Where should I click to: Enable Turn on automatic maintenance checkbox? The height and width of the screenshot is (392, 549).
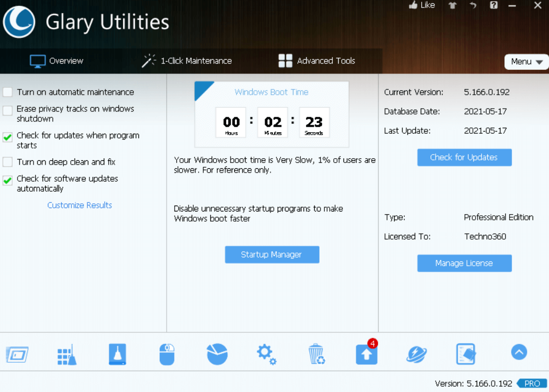(x=7, y=92)
